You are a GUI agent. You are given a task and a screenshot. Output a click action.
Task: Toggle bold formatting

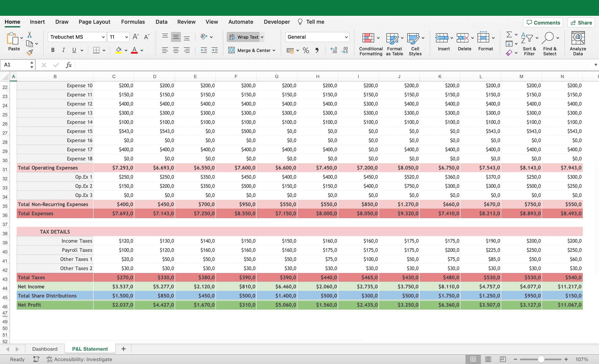coord(52,50)
